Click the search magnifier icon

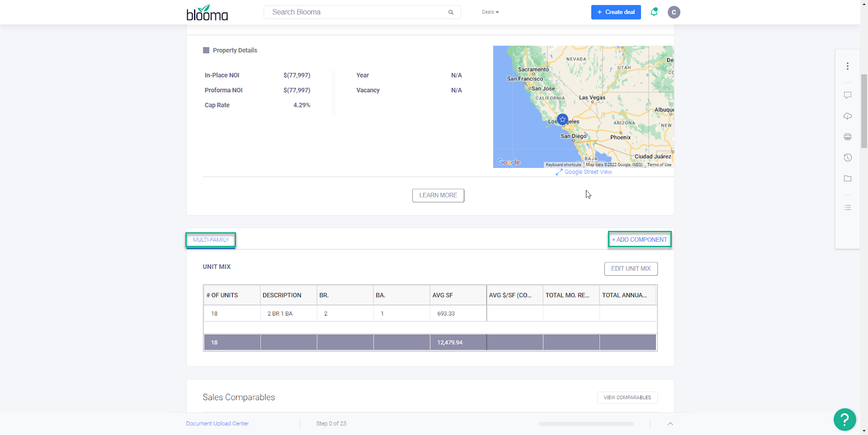451,12
